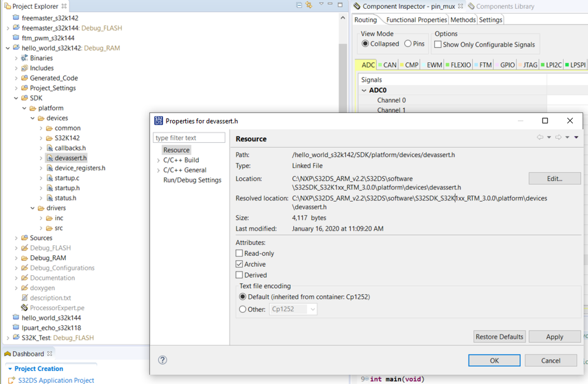Select lpuart_echo_s32k118 project icon

(16, 328)
